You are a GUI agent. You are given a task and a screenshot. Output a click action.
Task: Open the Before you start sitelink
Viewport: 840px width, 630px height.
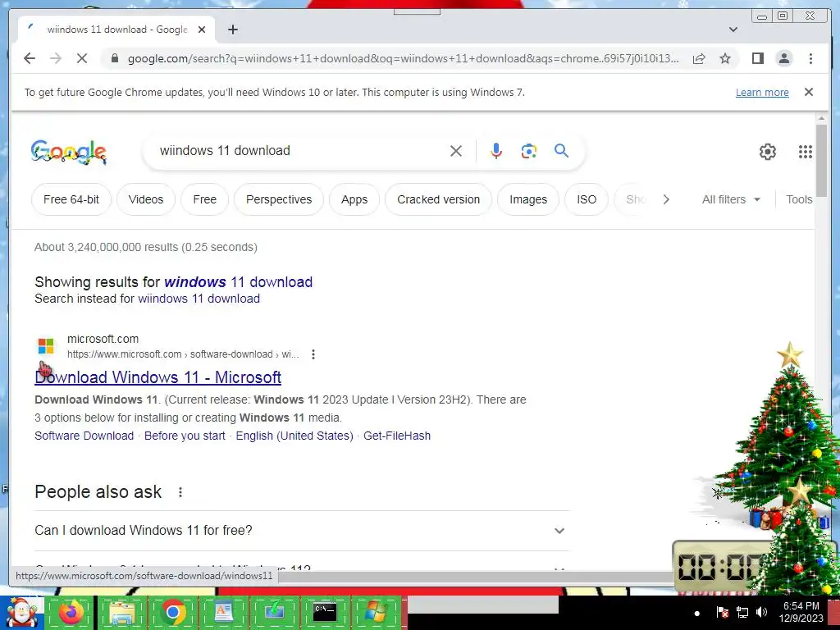point(185,436)
